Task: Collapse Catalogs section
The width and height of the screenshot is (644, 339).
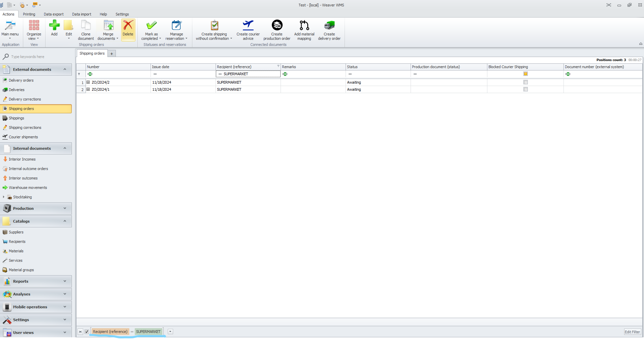Action: [x=65, y=221]
